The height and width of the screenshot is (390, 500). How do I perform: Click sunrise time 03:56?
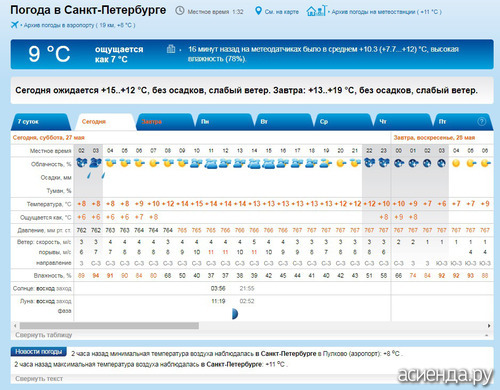coord(218,288)
